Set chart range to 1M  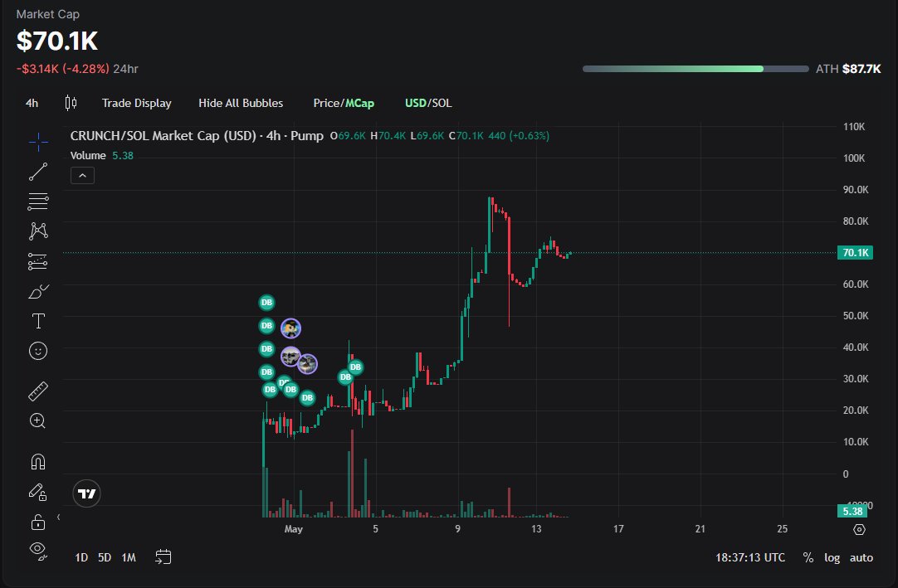click(129, 557)
